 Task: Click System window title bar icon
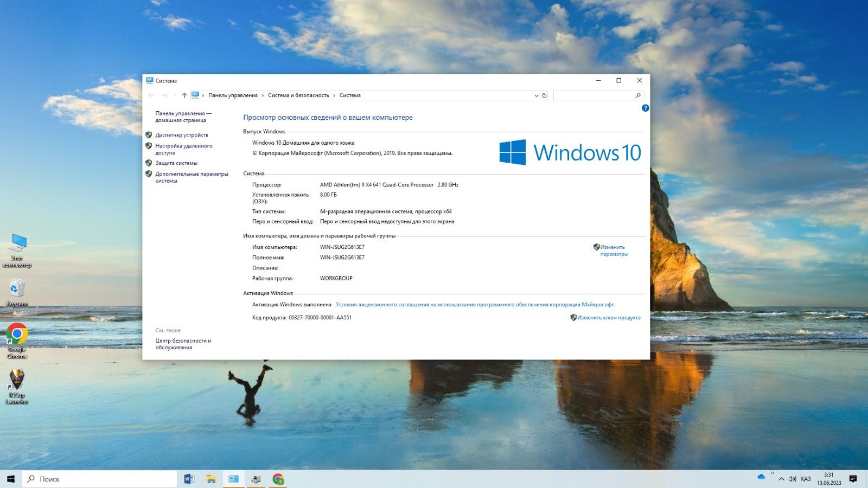coord(149,80)
